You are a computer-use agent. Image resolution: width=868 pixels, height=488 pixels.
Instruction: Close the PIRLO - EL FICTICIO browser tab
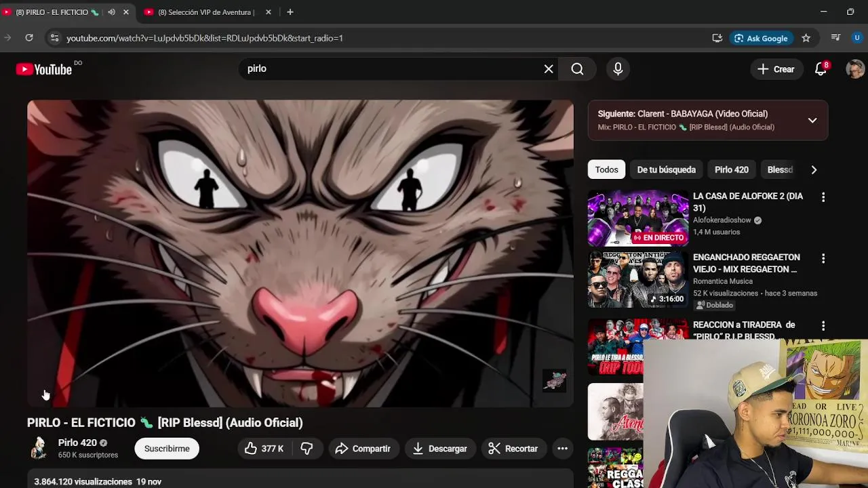click(x=125, y=12)
